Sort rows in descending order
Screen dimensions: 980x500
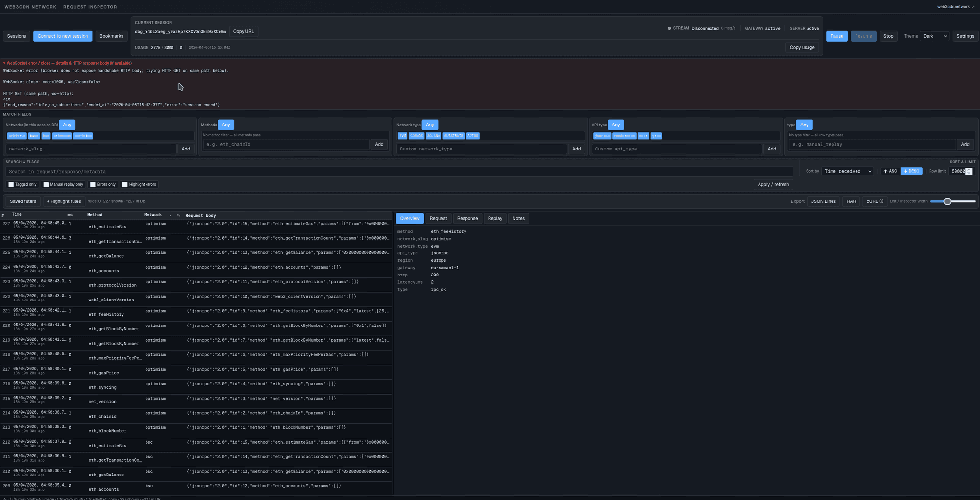pos(911,171)
